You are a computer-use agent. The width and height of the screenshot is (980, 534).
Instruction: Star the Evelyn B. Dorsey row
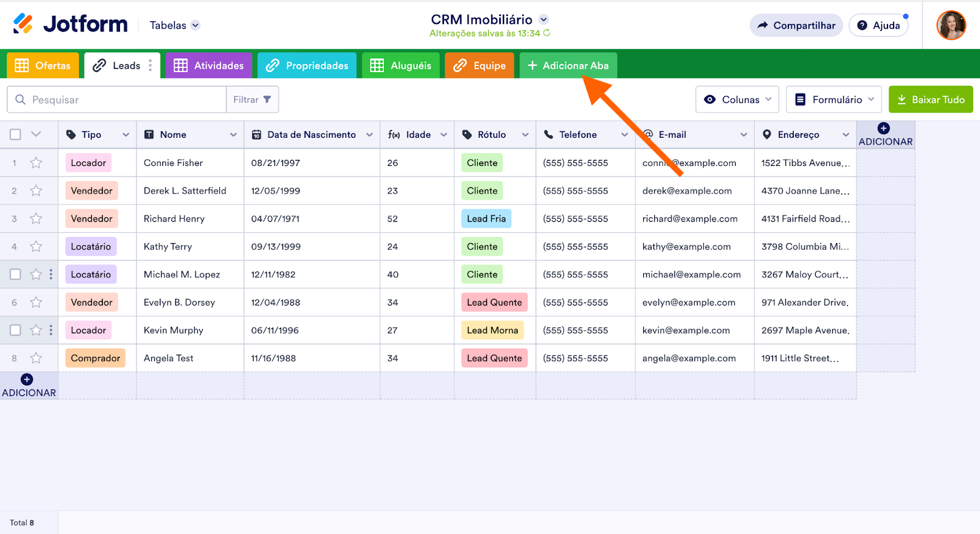click(x=36, y=303)
